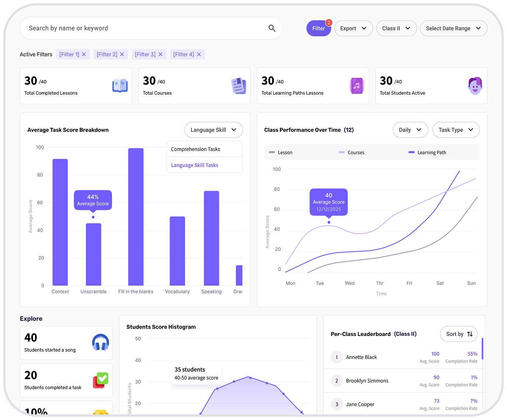
Task: Remove Filter 1 with its X icon
Action: 84,55
